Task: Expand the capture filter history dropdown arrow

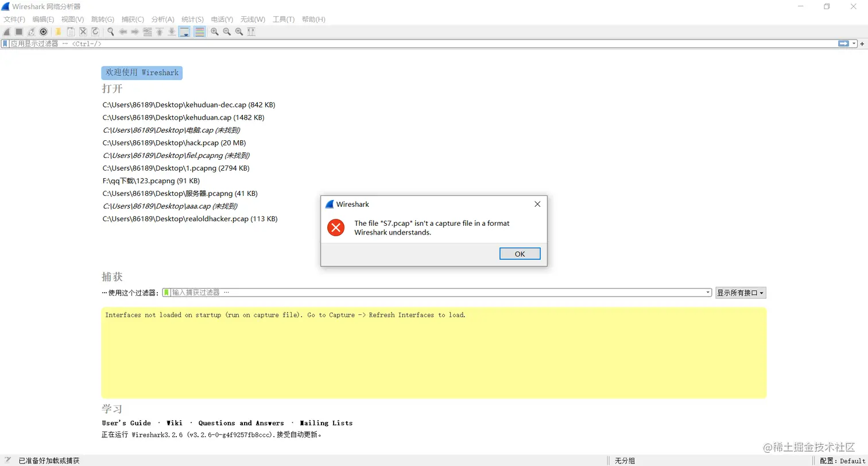Action: coord(708,292)
